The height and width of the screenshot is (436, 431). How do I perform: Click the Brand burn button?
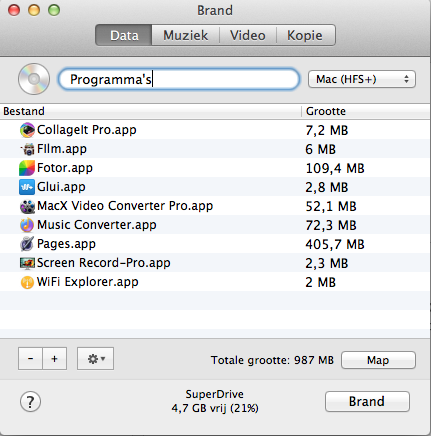click(x=367, y=401)
